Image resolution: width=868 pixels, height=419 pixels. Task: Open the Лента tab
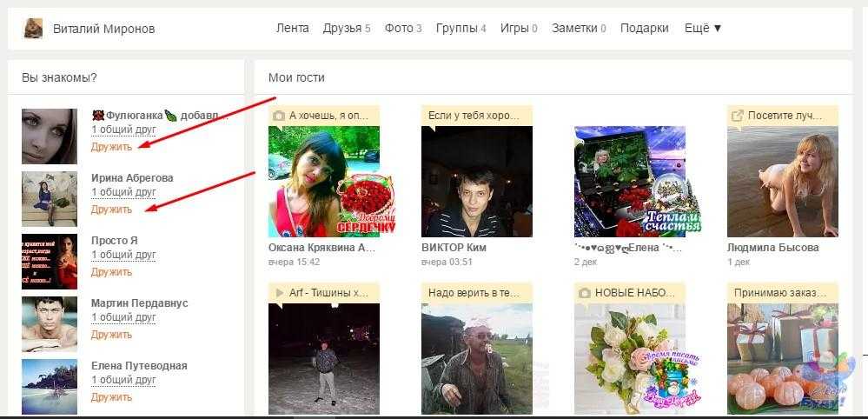click(292, 28)
